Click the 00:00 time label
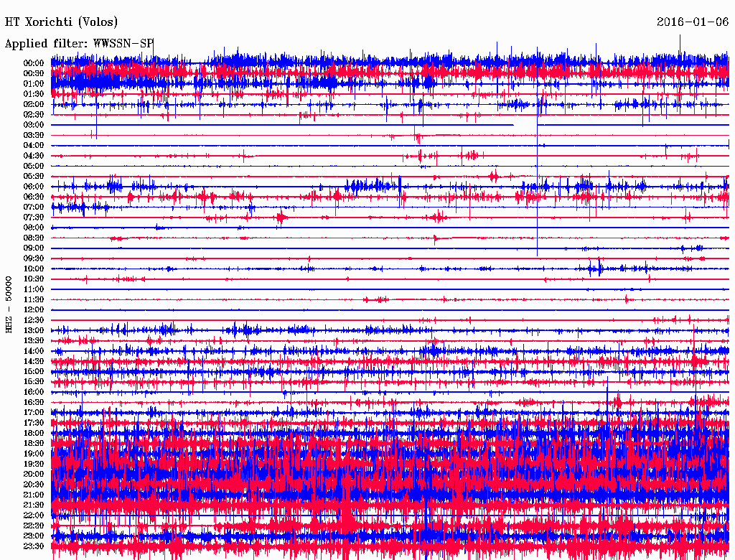 pyautogui.click(x=34, y=63)
